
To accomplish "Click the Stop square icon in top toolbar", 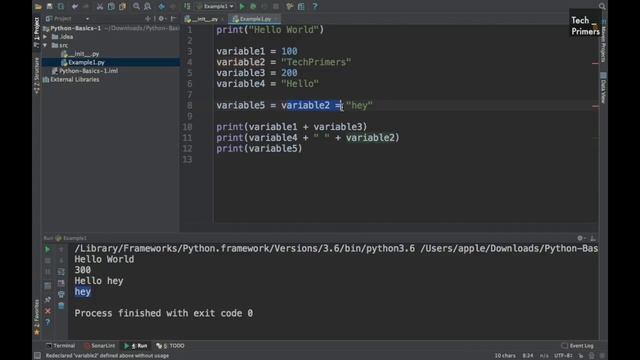I will [276, 7].
